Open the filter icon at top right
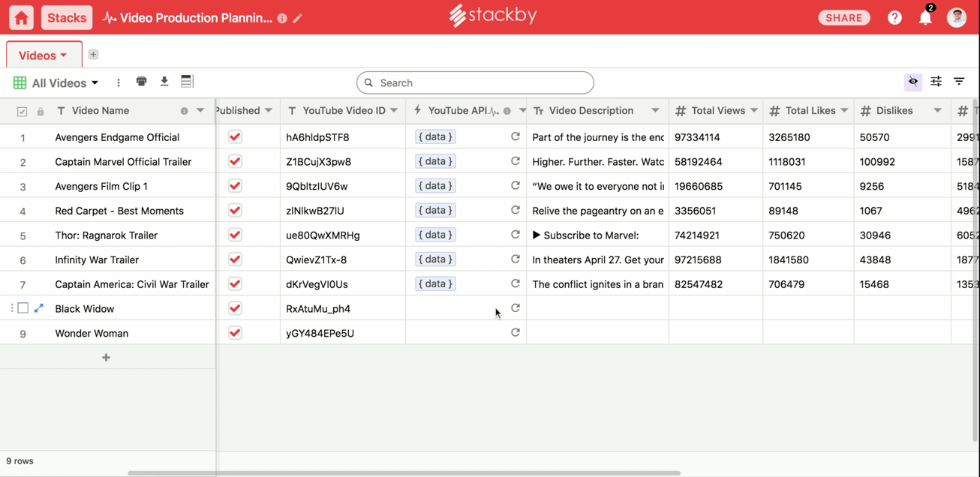This screenshot has height=477, width=980. 959,82
